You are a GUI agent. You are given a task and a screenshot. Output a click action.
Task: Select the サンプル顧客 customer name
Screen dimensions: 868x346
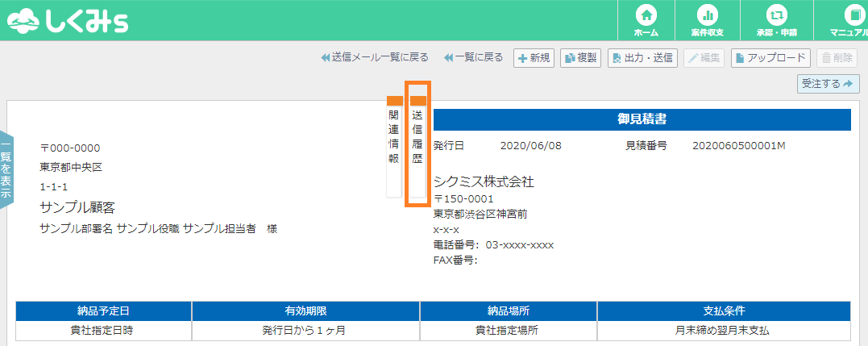click(x=77, y=207)
